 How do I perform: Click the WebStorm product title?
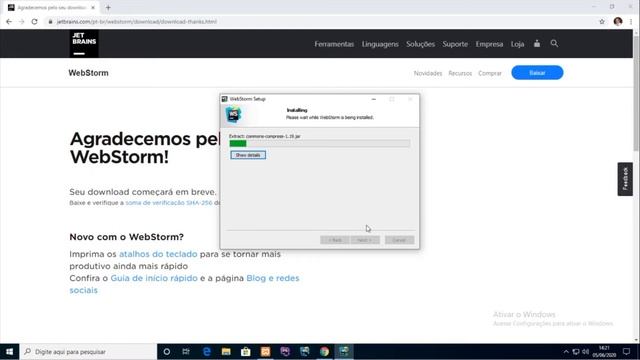pos(89,73)
